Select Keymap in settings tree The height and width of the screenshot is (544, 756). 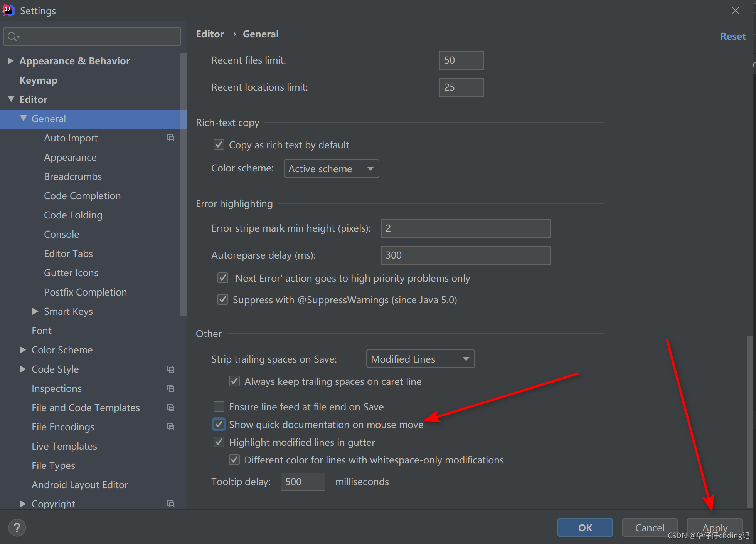tap(38, 80)
